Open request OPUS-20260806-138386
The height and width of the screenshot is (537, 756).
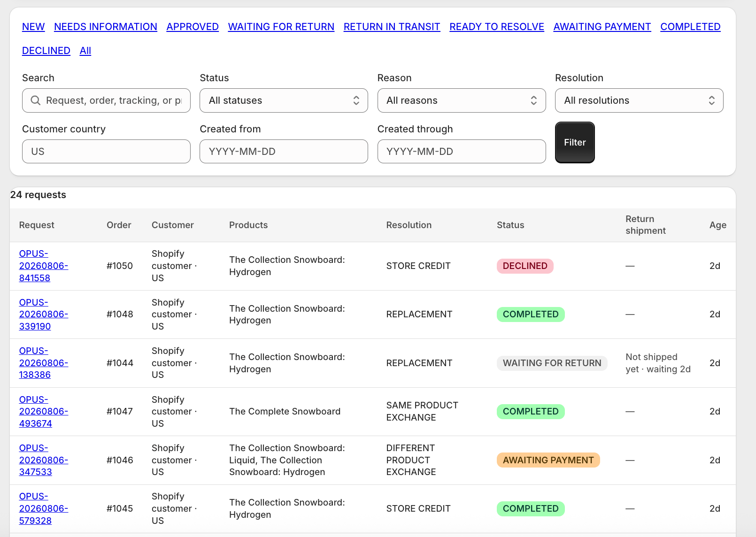[x=44, y=363]
